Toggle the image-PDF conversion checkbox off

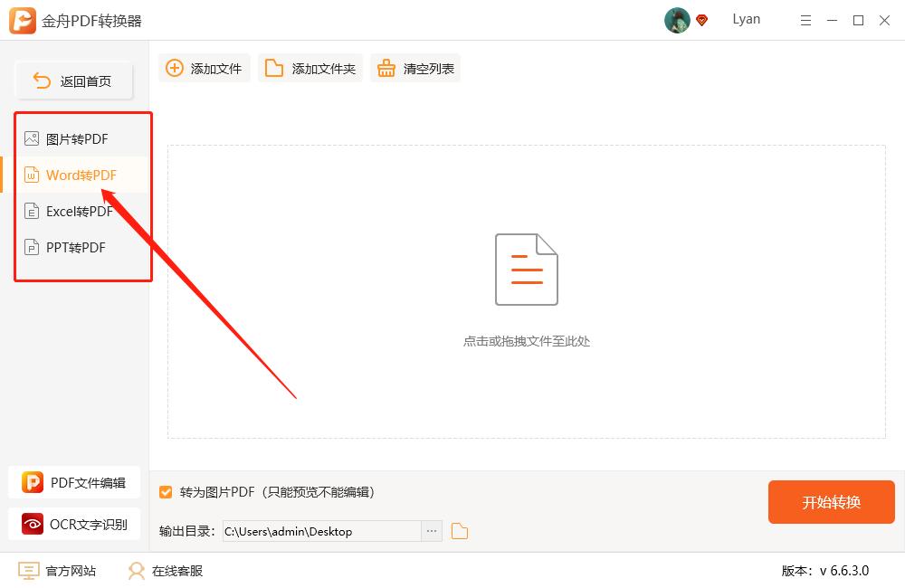(x=165, y=492)
